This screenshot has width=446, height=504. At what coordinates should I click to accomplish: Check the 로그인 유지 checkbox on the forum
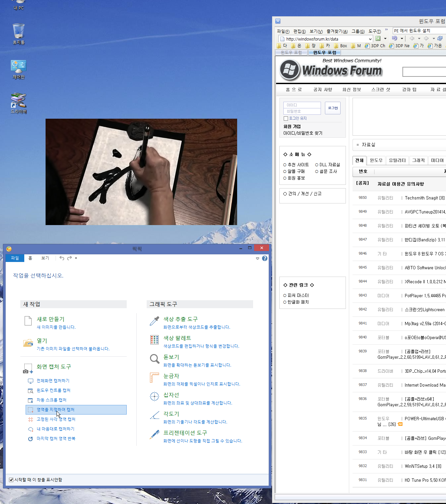(286, 119)
